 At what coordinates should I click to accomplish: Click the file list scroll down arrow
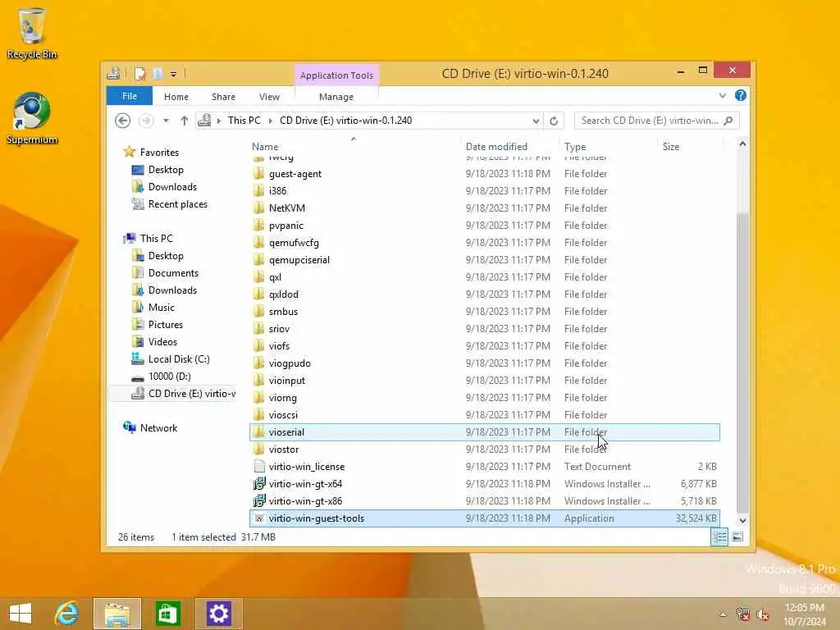[x=742, y=521]
